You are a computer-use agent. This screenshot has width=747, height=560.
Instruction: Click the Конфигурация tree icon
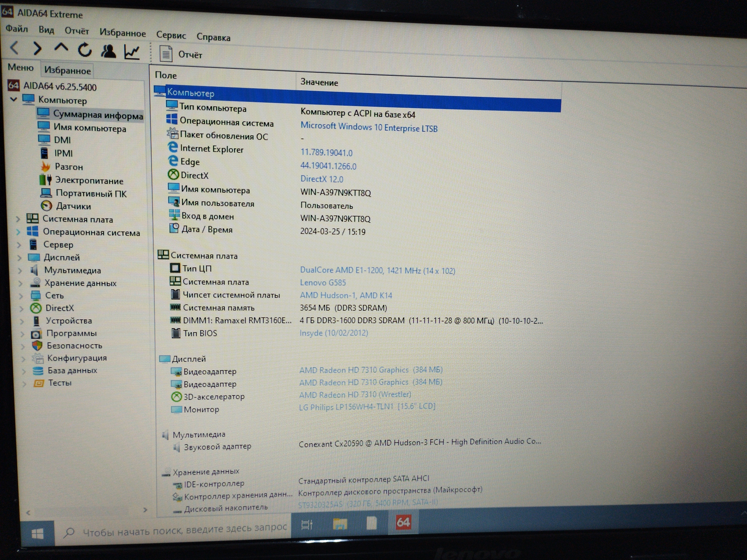click(x=38, y=358)
